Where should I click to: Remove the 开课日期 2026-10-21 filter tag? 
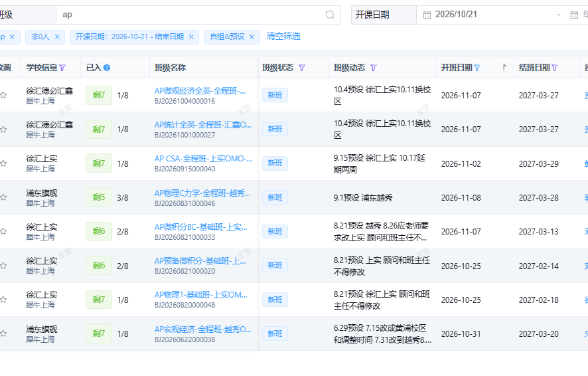(x=191, y=37)
